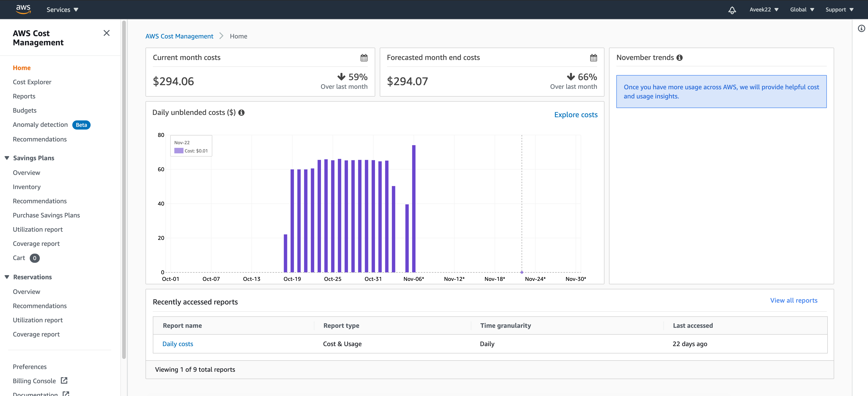Open the Daily costs report link

tap(178, 344)
